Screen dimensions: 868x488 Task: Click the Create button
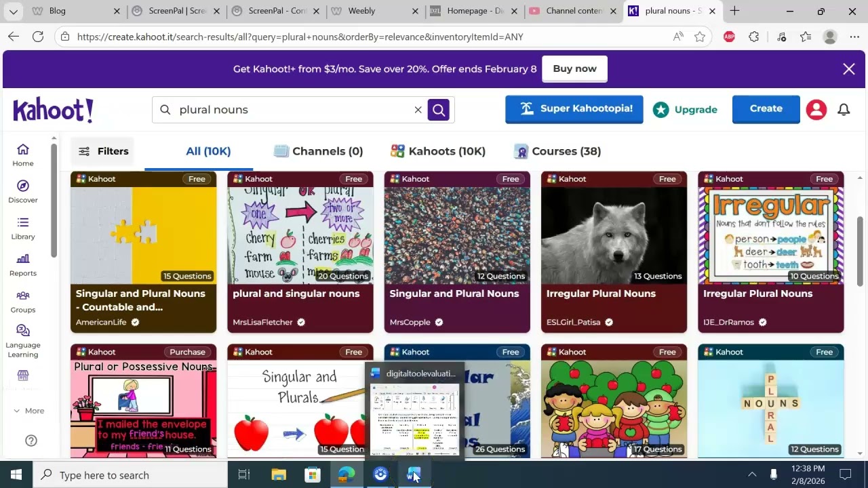766,109
